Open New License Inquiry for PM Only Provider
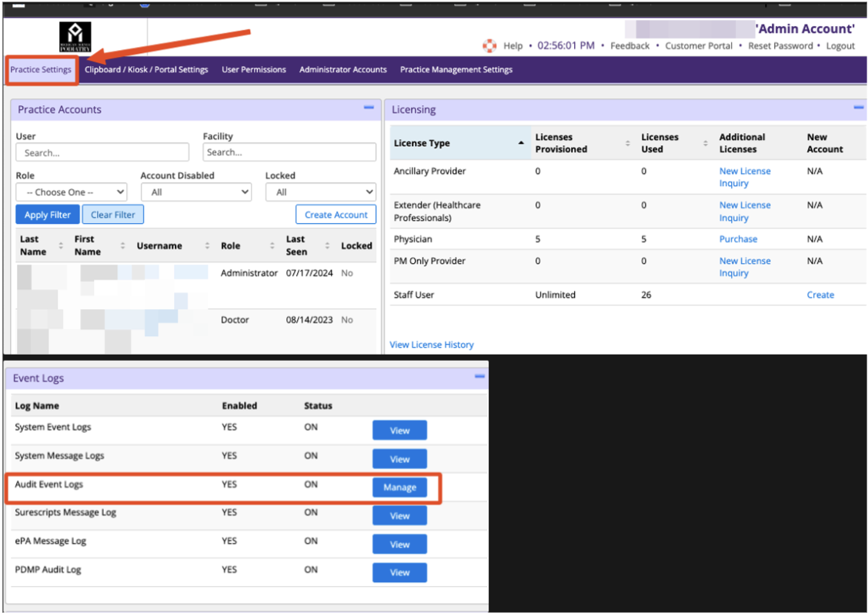The width and height of the screenshot is (868, 613). click(x=745, y=267)
